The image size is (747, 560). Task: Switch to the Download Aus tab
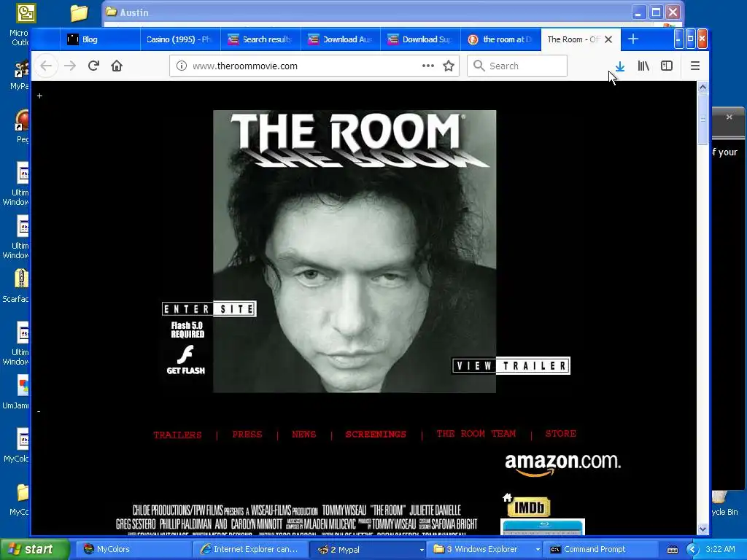(x=341, y=39)
